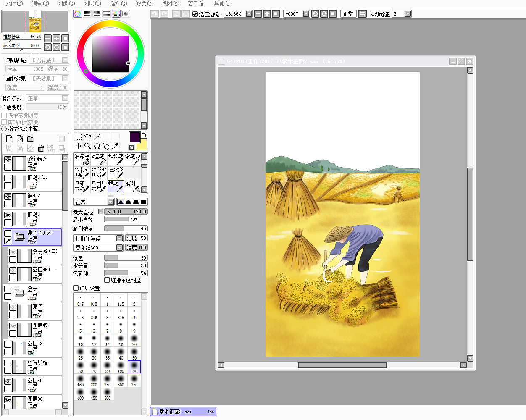The image size is (526, 420).
Task: Open the 扩散和噪点 brush shape dropdown
Action: pos(119,238)
